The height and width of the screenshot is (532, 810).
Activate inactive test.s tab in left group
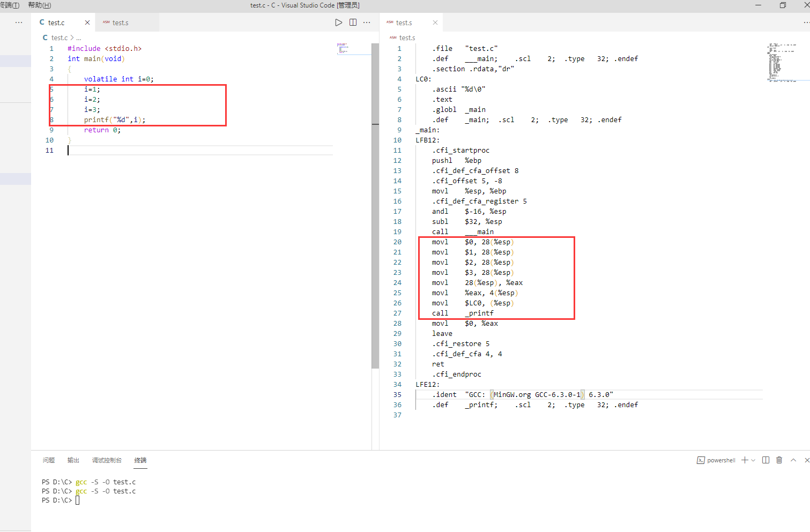click(127, 23)
